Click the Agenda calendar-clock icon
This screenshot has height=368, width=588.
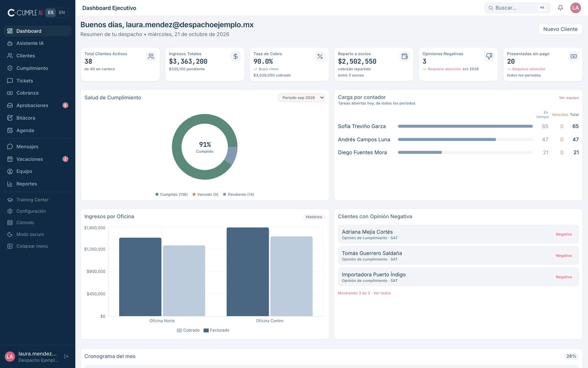10,130
